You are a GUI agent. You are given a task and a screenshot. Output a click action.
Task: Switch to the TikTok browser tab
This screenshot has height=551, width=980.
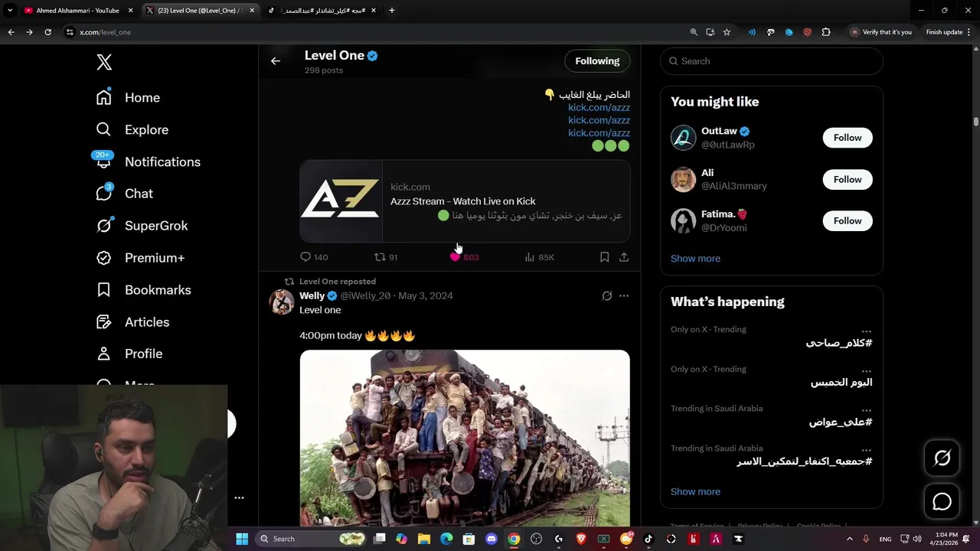click(x=322, y=11)
